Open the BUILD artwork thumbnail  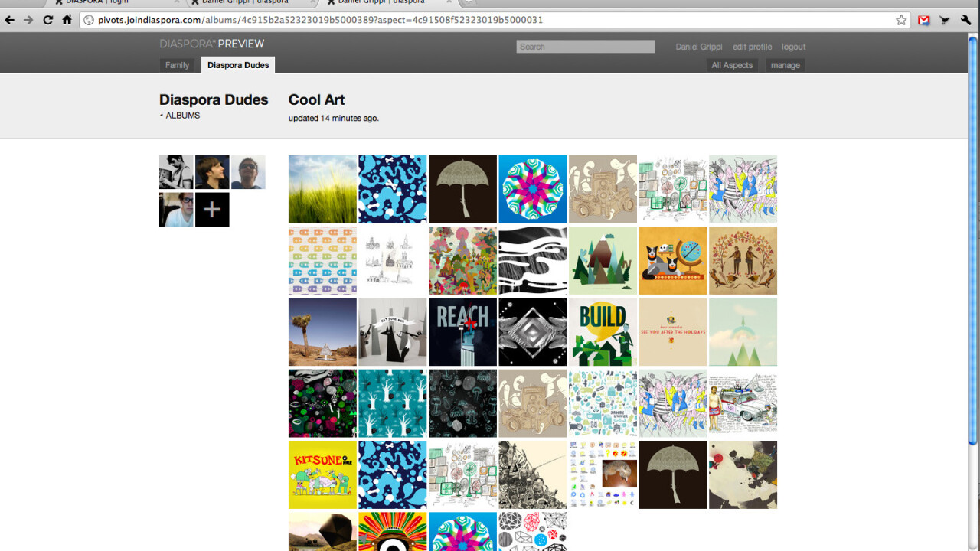pos(603,331)
